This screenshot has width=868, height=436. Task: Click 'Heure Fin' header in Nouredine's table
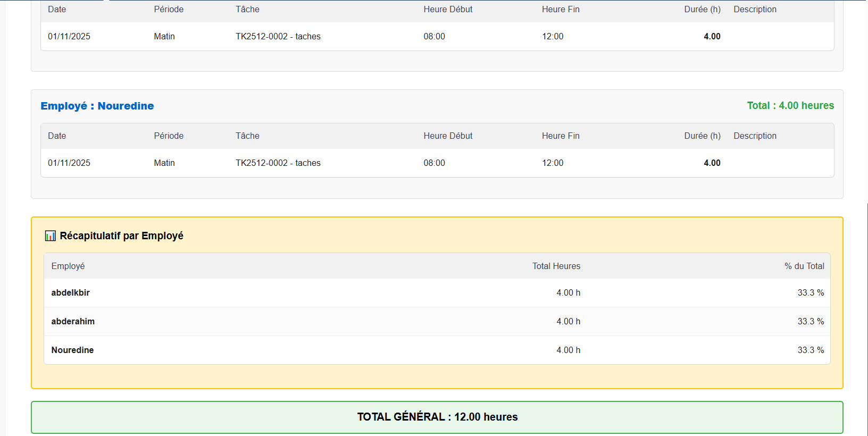pyautogui.click(x=561, y=136)
